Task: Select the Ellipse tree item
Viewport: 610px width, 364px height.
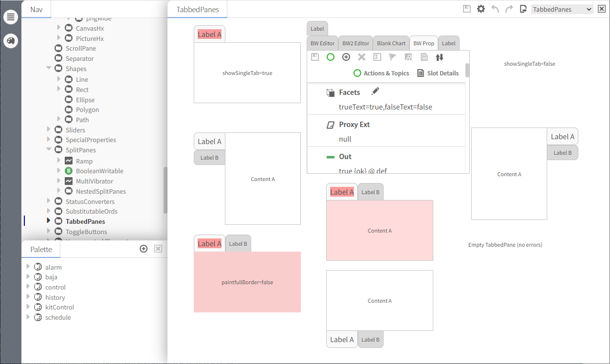Action: 85,100
